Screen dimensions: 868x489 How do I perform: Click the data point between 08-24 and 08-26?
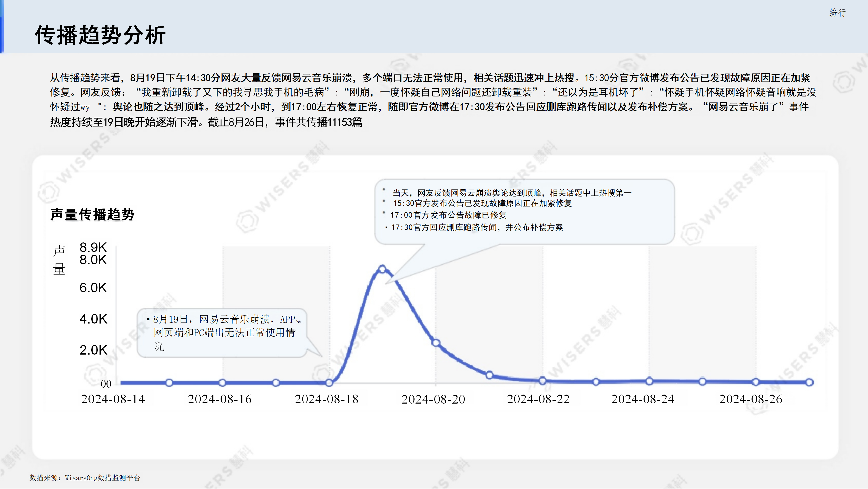click(703, 382)
